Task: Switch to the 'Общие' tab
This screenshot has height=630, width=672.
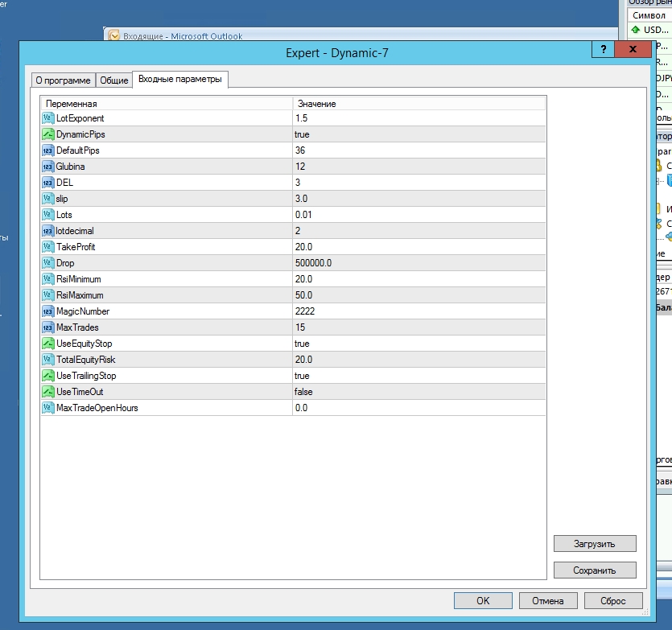Action: (113, 80)
